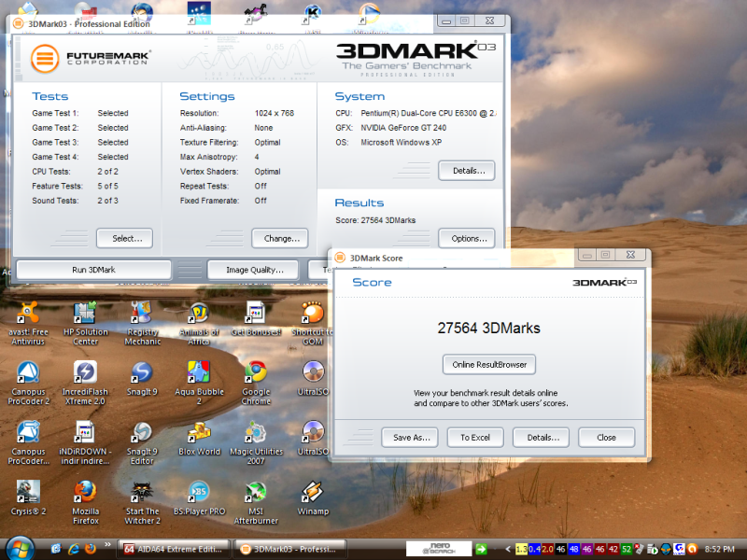747x560 pixels.
Task: Click the Close button in Score dialog
Action: click(606, 437)
